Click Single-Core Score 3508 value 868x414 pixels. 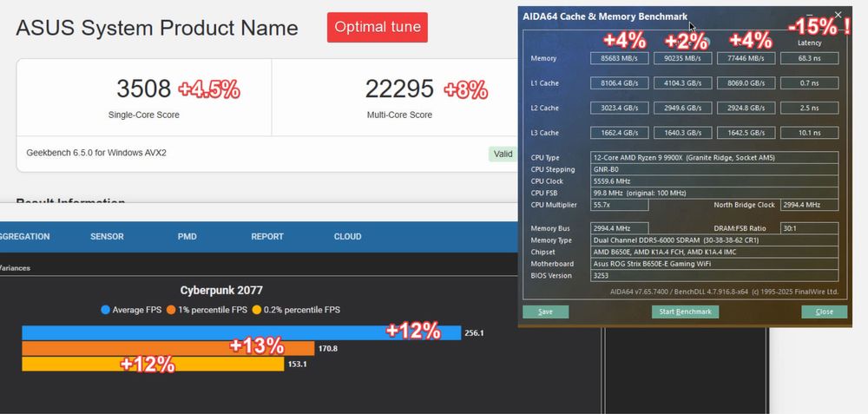point(143,89)
